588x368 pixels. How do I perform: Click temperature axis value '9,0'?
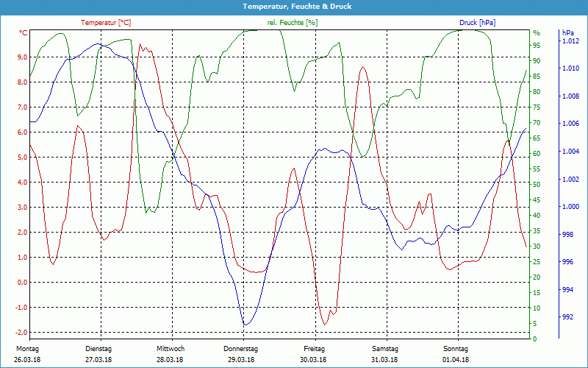[23, 57]
